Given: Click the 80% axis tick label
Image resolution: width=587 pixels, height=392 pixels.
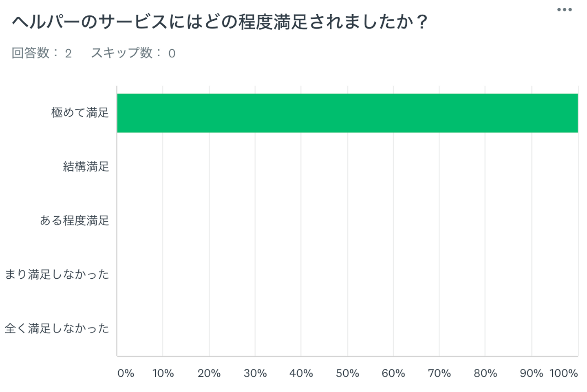Looking at the screenshot, I should pyautogui.click(x=485, y=373).
